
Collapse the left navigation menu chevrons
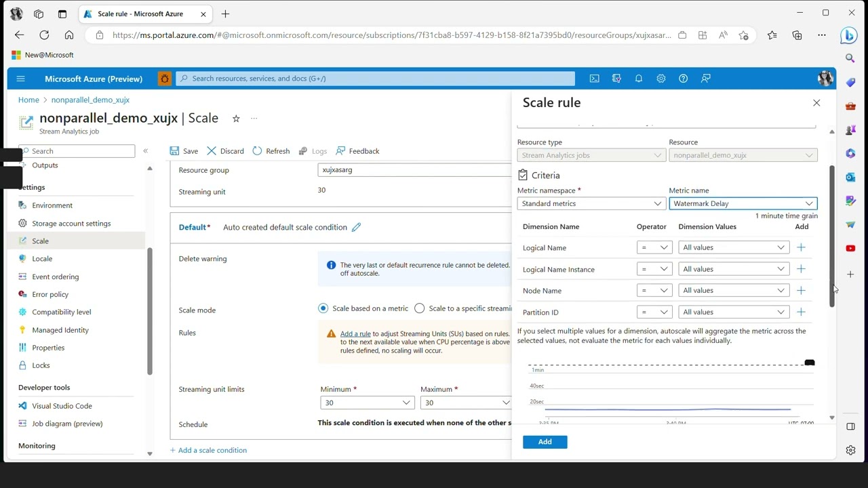[x=145, y=151]
